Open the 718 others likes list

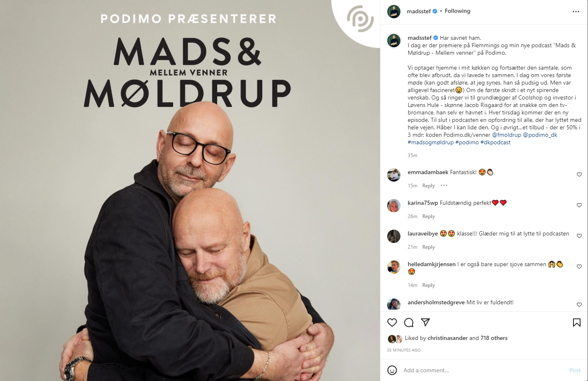point(494,338)
